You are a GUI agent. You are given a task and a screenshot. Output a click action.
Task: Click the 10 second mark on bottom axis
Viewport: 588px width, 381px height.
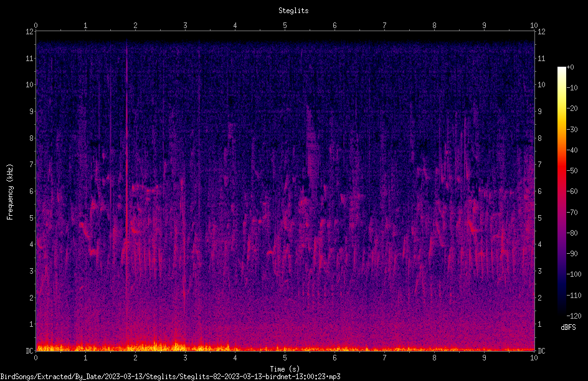pos(534,358)
